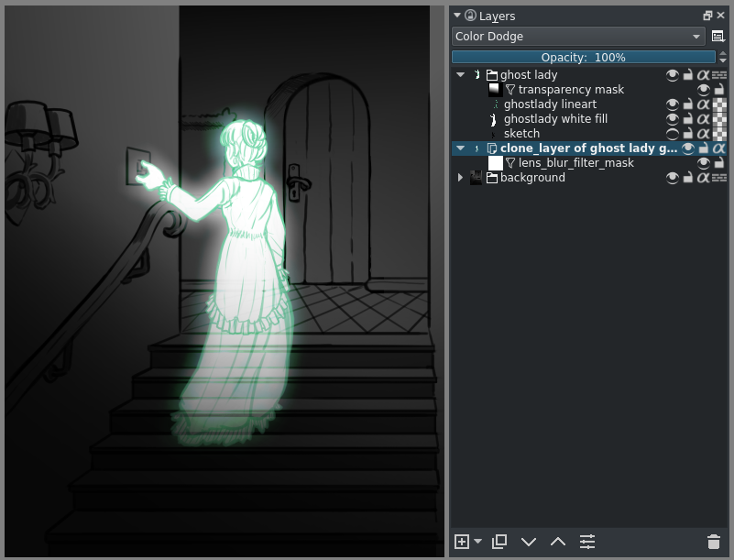Open the layers thumbnail size options icon
This screenshot has width=734, height=560.
coord(718,37)
